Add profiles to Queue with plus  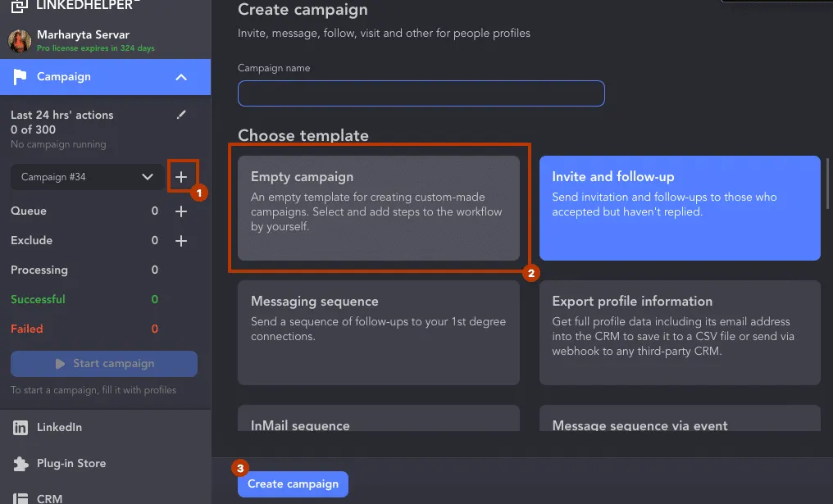181,211
